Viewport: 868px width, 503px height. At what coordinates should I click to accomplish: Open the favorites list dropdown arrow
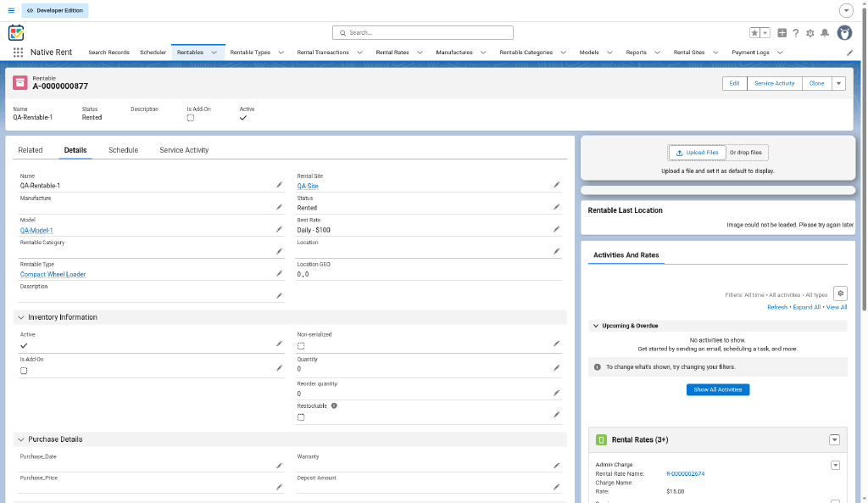point(765,33)
